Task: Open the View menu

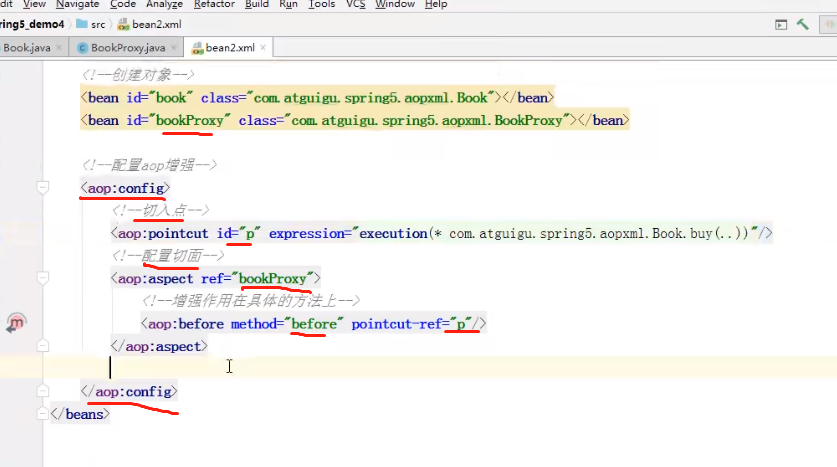Action: pos(34,4)
